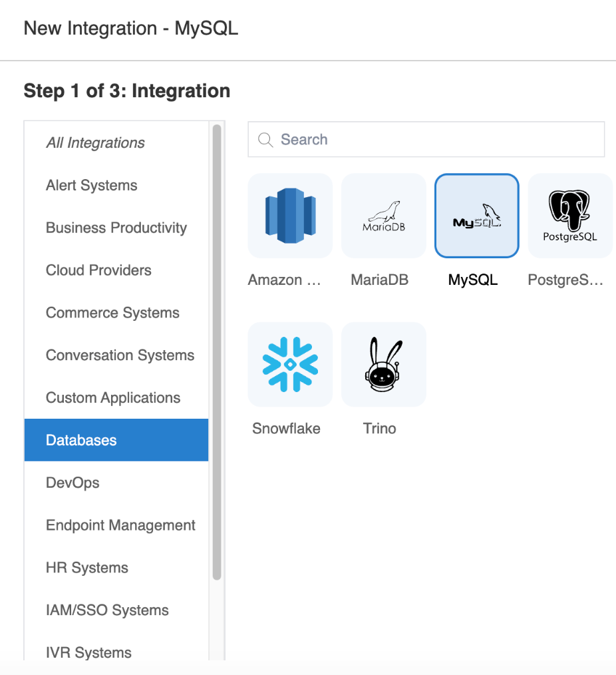Select the Amazon Redshift integration icon
616x675 pixels.
[290, 216]
